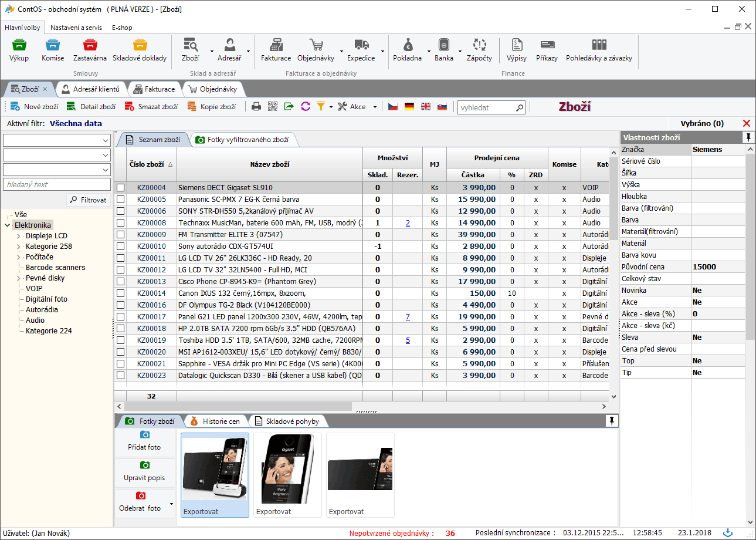Open the first filter combo box
This screenshot has height=540, width=756.
(57, 140)
